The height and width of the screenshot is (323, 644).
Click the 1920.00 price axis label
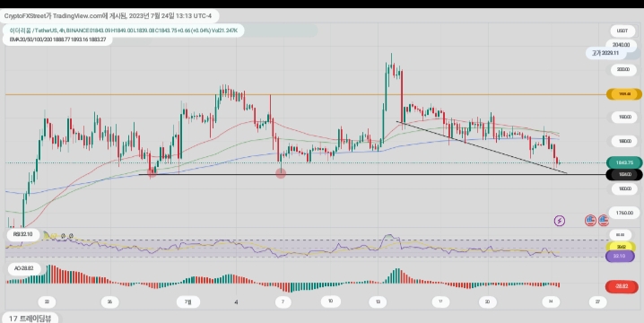click(x=623, y=118)
